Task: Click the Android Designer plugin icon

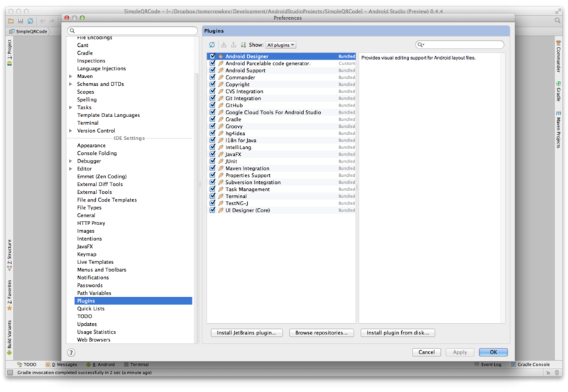Action: (x=221, y=57)
